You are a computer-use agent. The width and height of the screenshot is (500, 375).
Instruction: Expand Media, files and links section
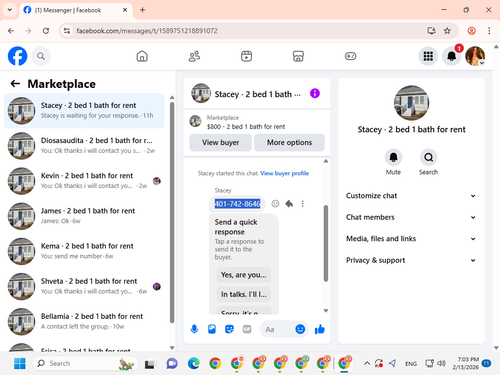(x=411, y=239)
